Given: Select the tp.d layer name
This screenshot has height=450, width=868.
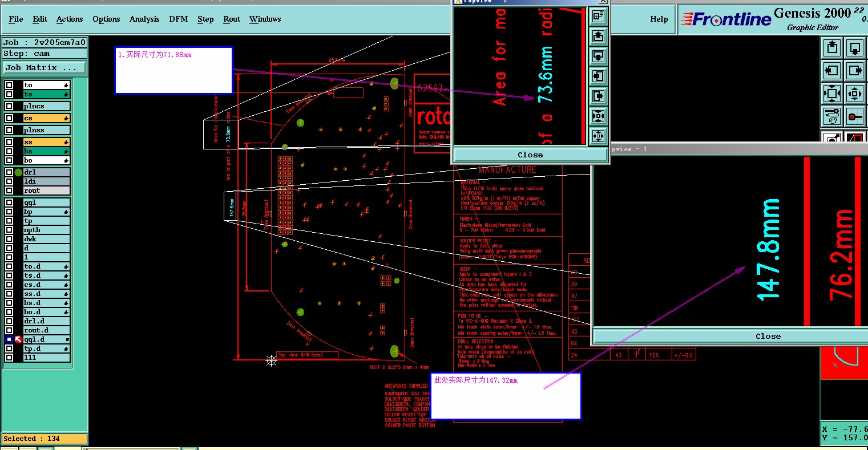Looking at the screenshot, I should coord(46,348).
